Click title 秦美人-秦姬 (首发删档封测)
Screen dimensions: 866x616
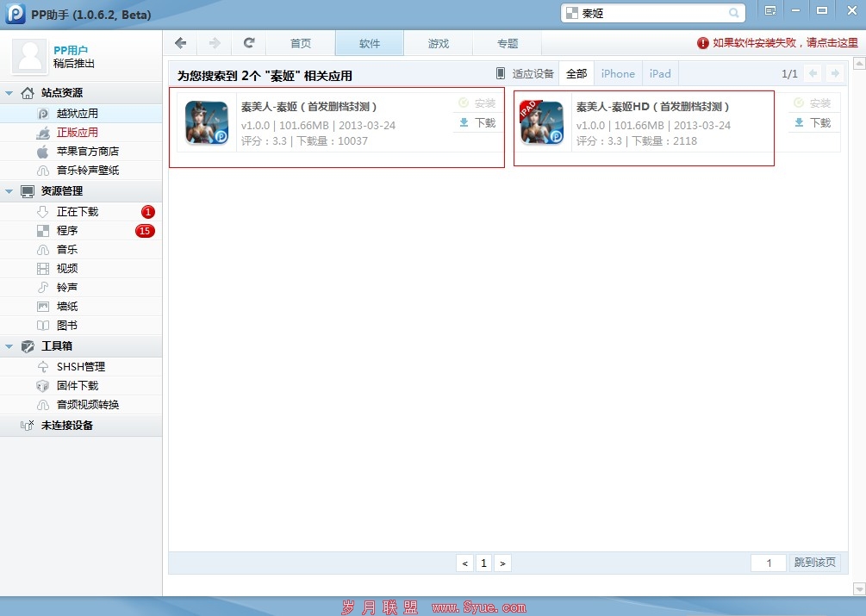tap(308, 107)
